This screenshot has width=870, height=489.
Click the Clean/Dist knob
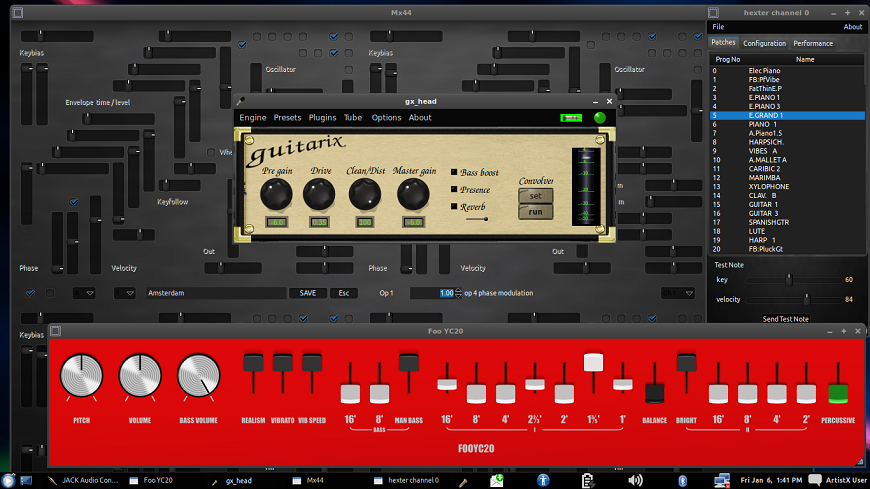(365, 194)
